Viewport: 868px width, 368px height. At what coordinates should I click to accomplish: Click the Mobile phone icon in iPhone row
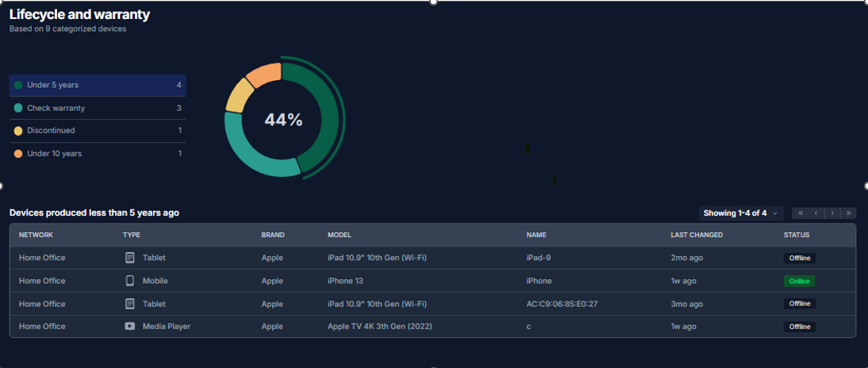coord(130,281)
